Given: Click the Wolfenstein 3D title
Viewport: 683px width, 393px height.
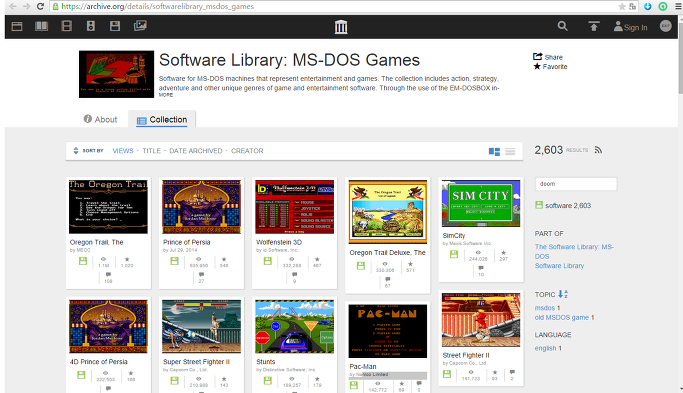Looking at the screenshot, I should click(279, 242).
